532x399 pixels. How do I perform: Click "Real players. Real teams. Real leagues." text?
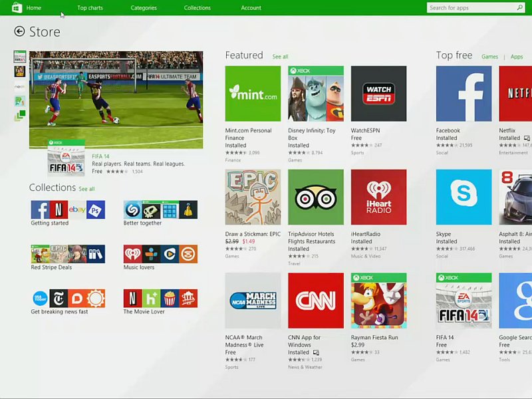coord(138,164)
